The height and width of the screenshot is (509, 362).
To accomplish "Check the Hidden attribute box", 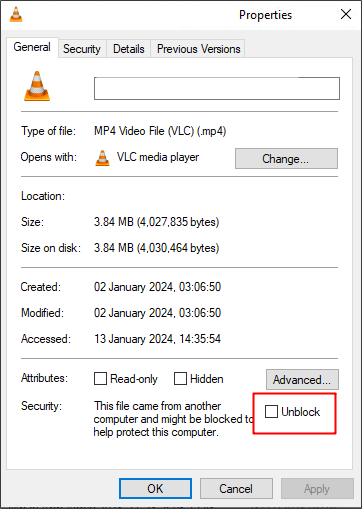I will (x=180, y=379).
